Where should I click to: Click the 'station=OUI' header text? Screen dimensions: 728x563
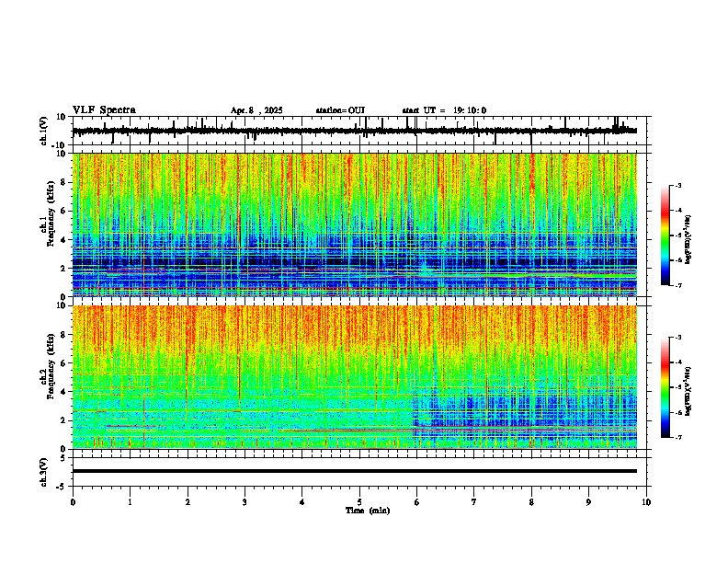[x=340, y=110]
